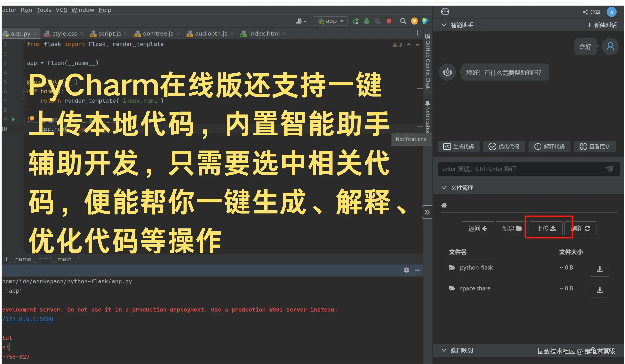The width and height of the screenshot is (625, 364).
Task: Open the user account dropdown in toolbar
Action: [x=301, y=21]
